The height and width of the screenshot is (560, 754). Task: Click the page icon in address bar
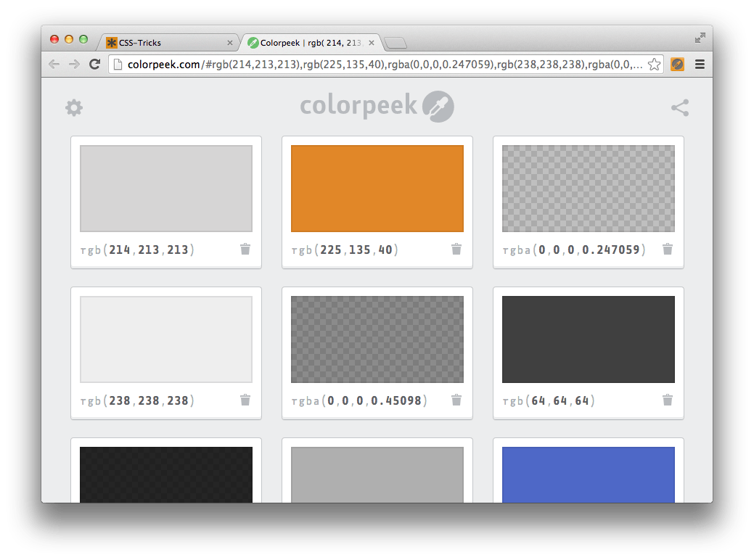pos(118,65)
